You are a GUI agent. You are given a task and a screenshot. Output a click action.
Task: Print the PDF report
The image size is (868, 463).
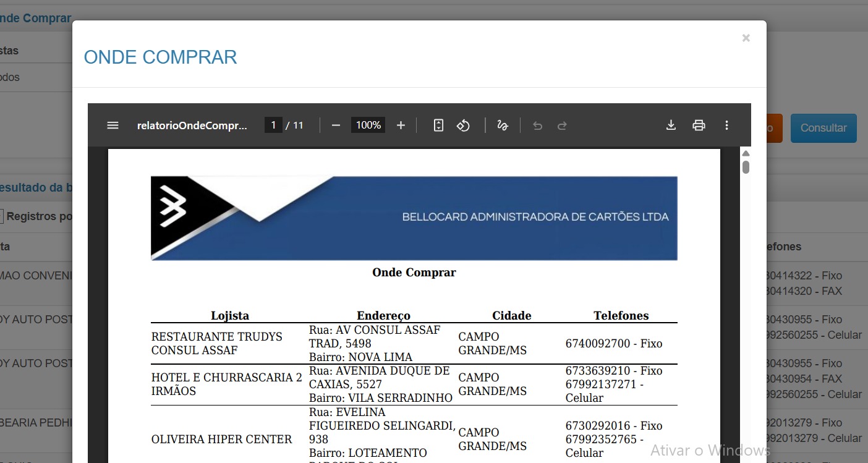point(699,125)
